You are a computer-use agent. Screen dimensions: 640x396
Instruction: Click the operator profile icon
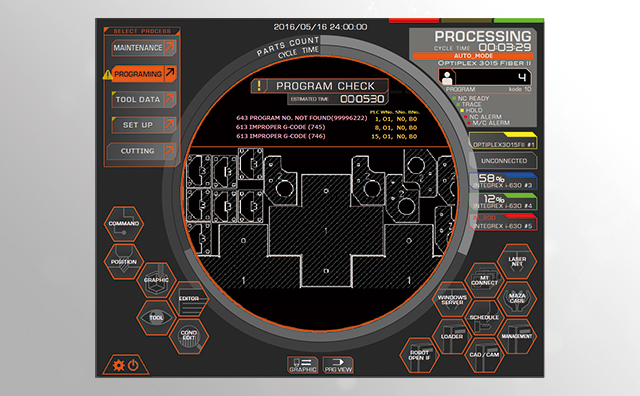(x=447, y=78)
